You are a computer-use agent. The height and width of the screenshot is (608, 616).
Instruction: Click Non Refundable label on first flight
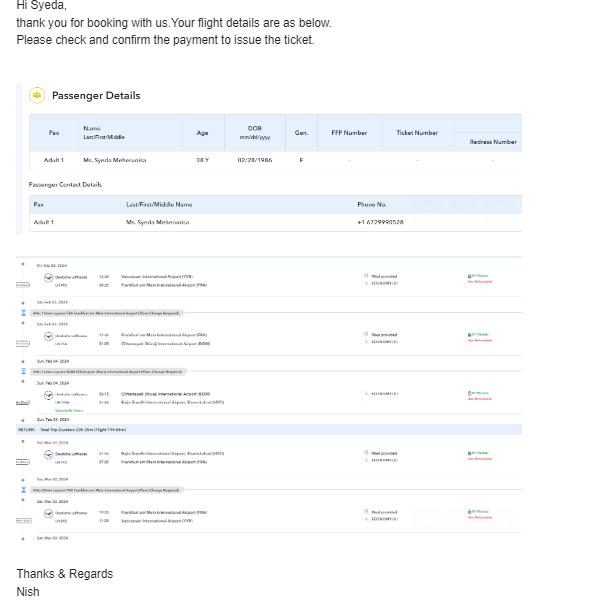point(480,282)
